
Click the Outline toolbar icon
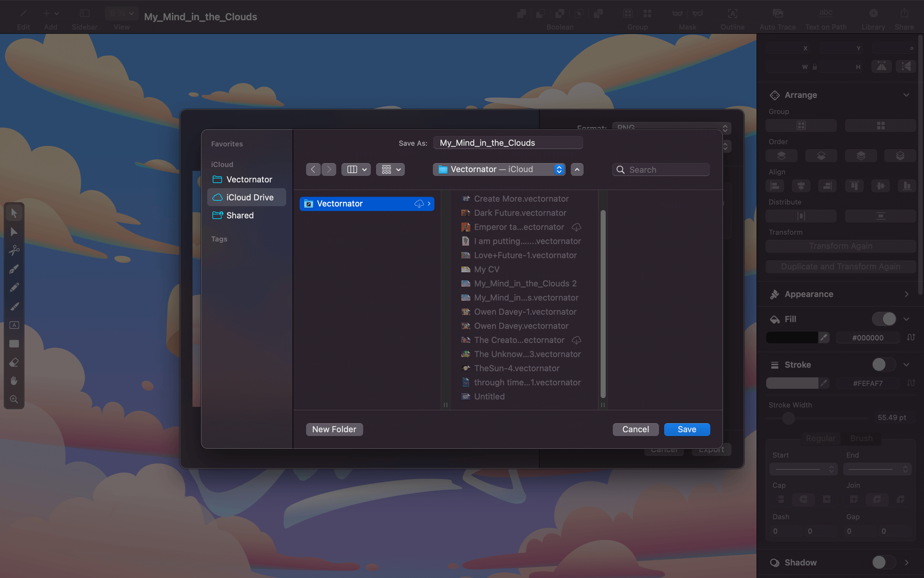click(732, 14)
